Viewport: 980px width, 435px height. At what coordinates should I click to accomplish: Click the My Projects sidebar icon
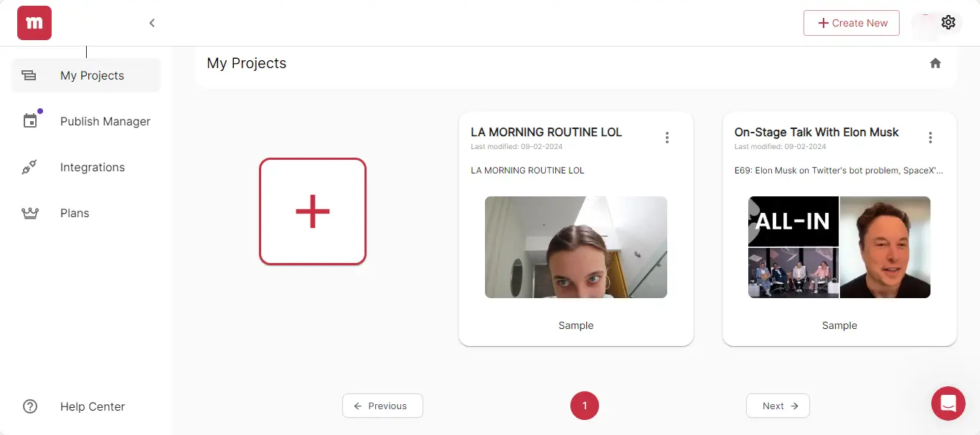pos(29,75)
